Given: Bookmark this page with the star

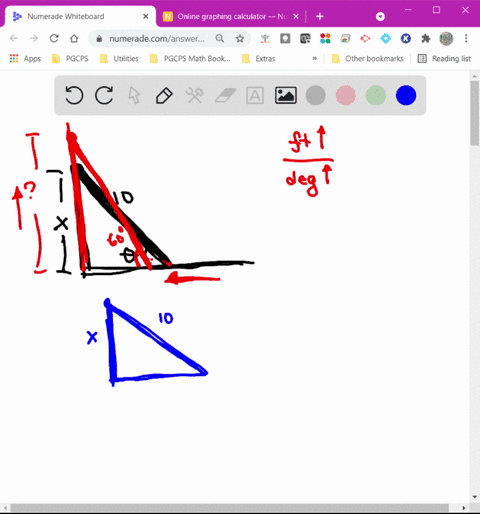Looking at the screenshot, I should pyautogui.click(x=240, y=39).
